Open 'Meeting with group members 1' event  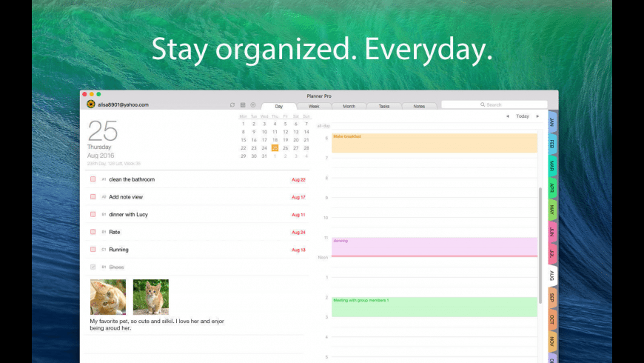(435, 307)
